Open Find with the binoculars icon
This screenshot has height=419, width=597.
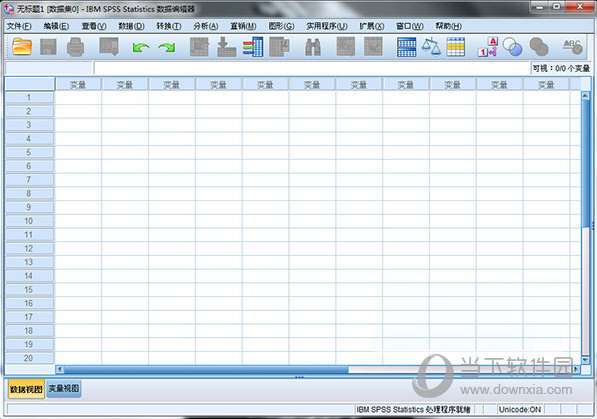coord(313,47)
